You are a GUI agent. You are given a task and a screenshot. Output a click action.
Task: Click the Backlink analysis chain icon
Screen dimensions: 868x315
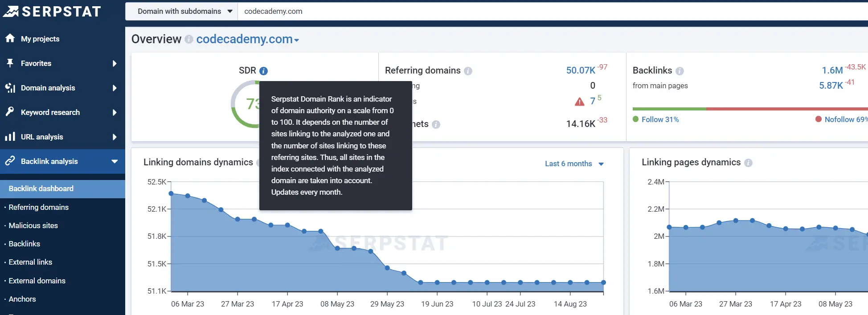[10, 161]
